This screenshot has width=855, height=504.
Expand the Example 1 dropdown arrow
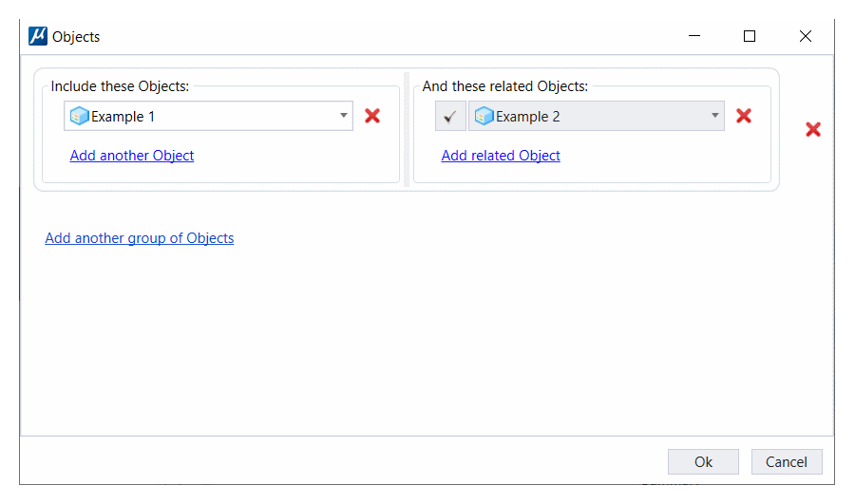click(x=343, y=117)
